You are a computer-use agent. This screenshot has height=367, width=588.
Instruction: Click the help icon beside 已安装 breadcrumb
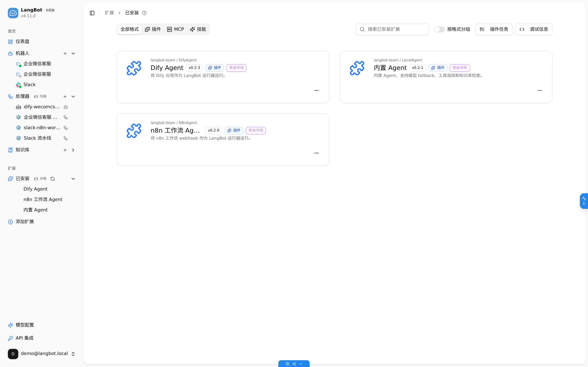click(144, 13)
